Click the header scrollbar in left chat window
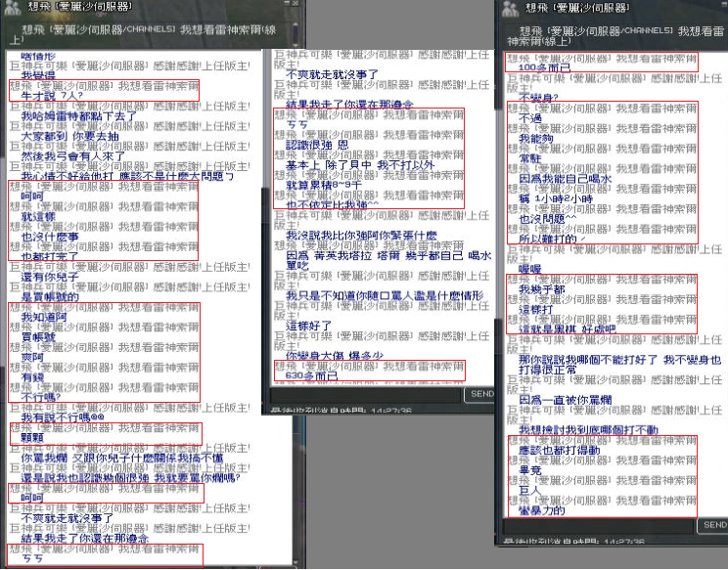 pyautogui.click(x=296, y=34)
